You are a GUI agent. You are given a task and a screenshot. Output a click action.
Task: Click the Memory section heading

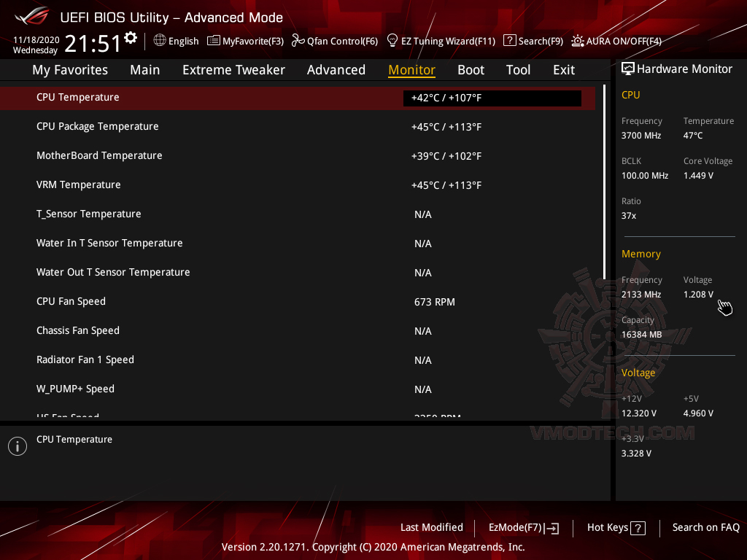tap(640, 254)
